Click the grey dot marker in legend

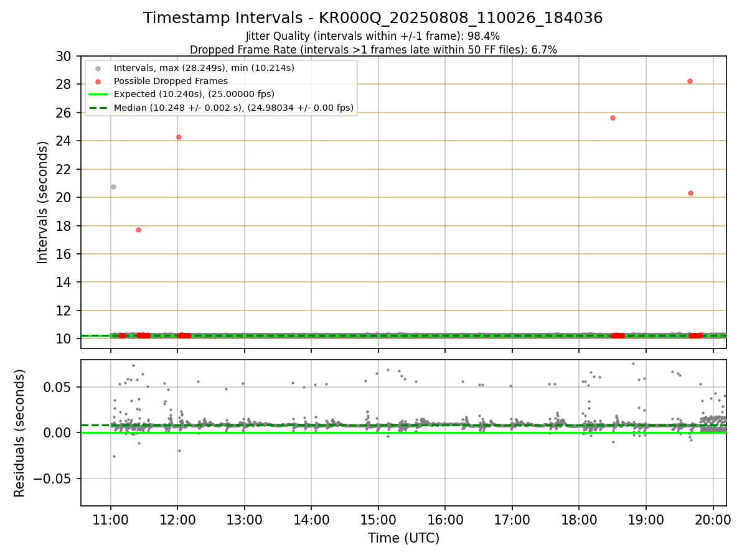98,68
